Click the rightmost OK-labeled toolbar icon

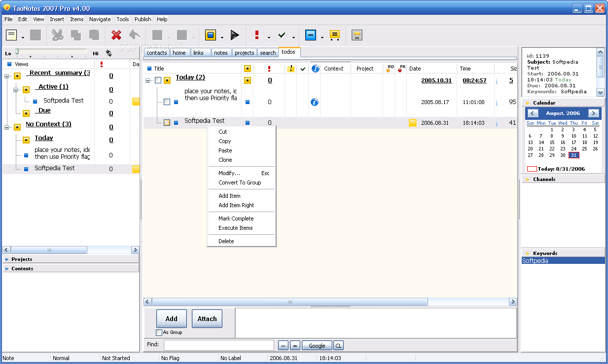pos(357,35)
